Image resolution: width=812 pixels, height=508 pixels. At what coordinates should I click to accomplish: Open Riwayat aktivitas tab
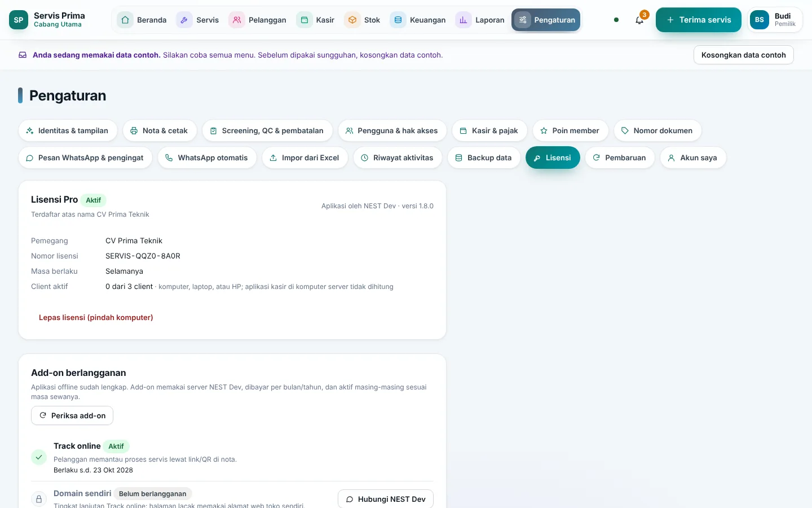(398, 157)
